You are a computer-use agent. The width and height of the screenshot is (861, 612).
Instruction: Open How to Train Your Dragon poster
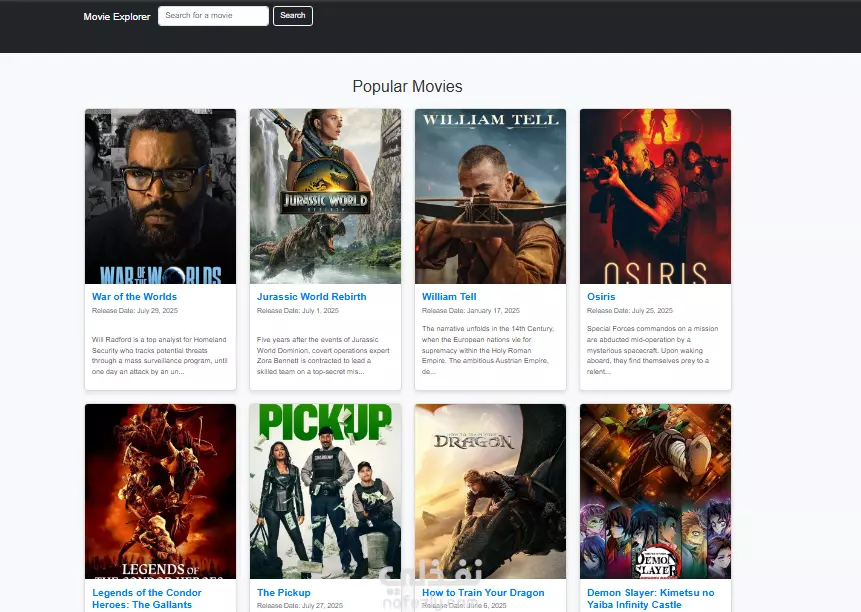[x=490, y=491]
